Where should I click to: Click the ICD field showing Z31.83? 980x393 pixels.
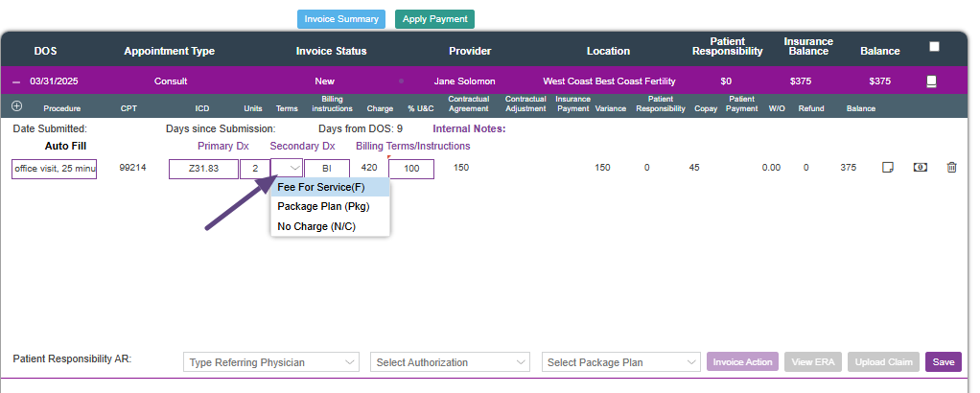pos(203,169)
